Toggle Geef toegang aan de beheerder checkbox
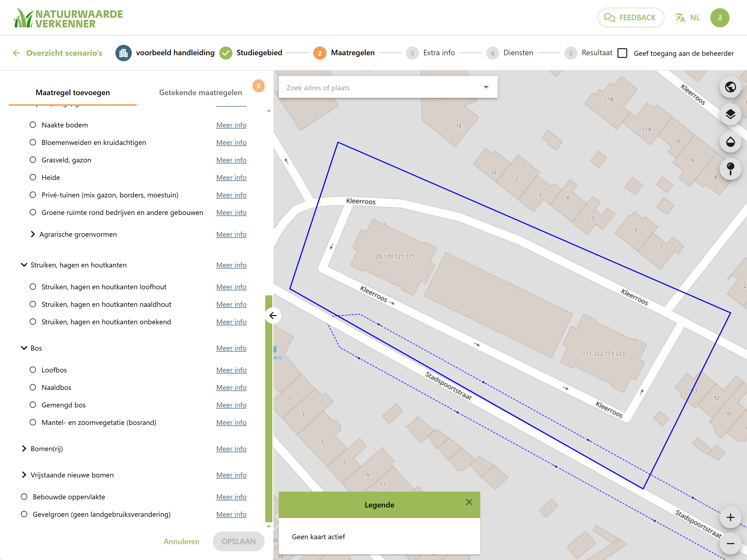The image size is (747, 560). [x=622, y=53]
